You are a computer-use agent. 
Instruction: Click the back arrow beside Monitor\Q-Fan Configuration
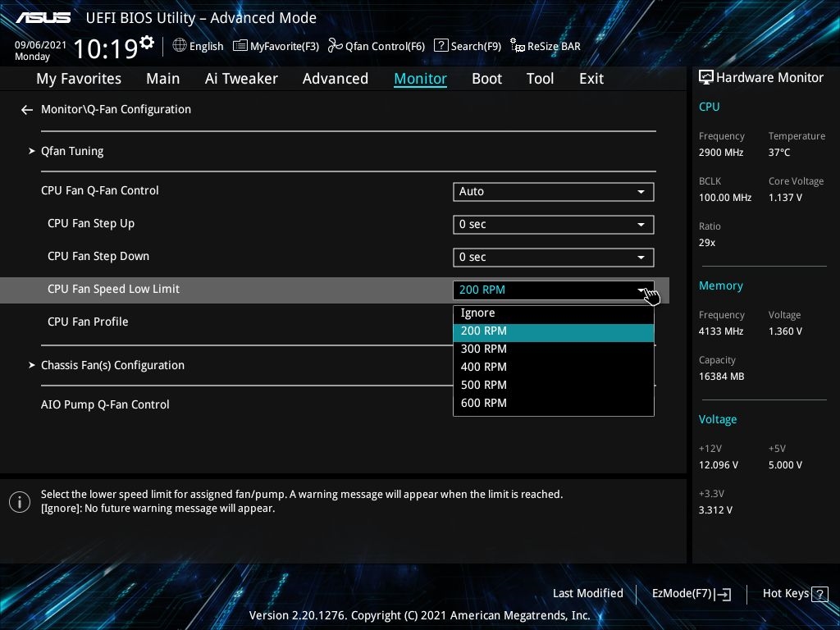[27, 110]
